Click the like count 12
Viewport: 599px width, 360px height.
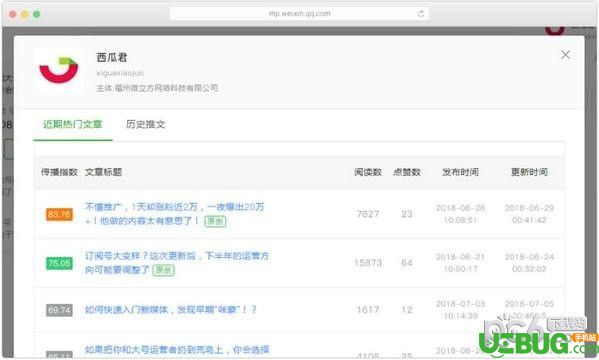coord(407,310)
